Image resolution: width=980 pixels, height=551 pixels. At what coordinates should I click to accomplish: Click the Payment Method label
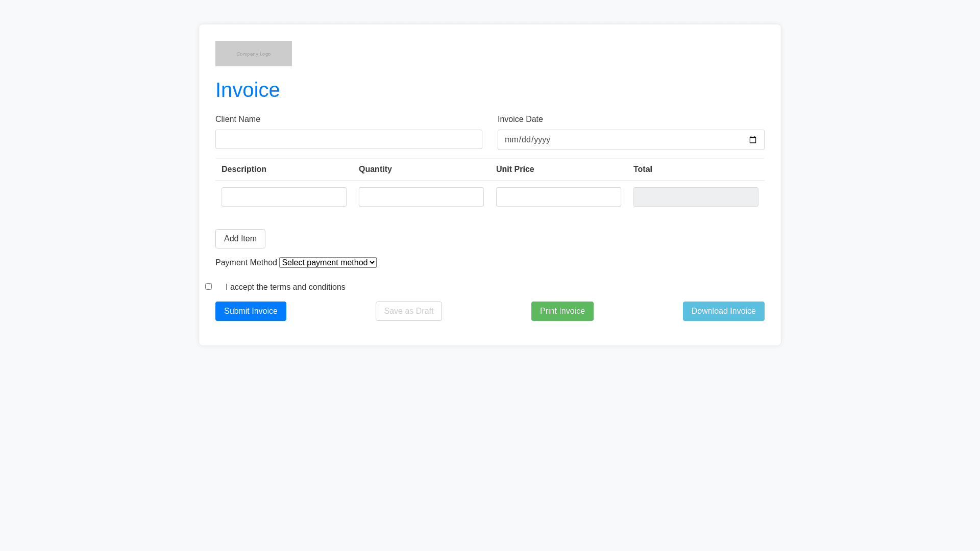246,263
